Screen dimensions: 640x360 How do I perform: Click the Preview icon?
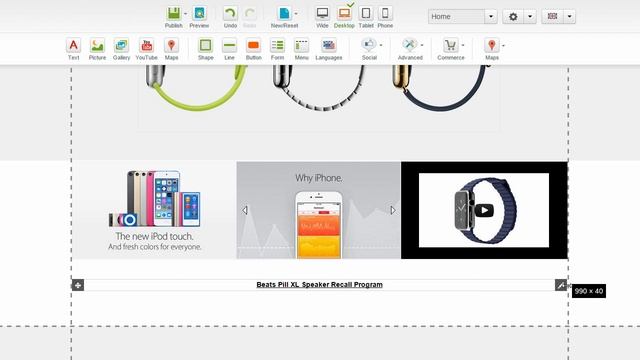[199, 13]
